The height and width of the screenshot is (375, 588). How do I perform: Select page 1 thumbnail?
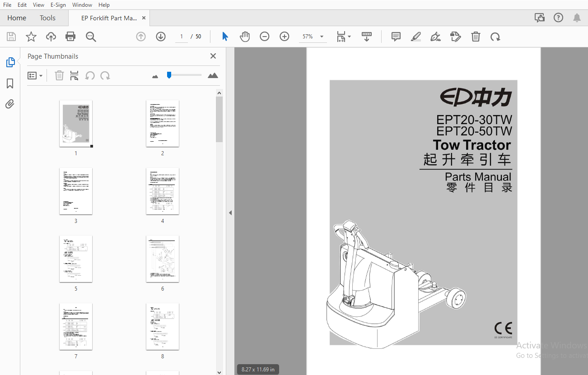(x=76, y=124)
